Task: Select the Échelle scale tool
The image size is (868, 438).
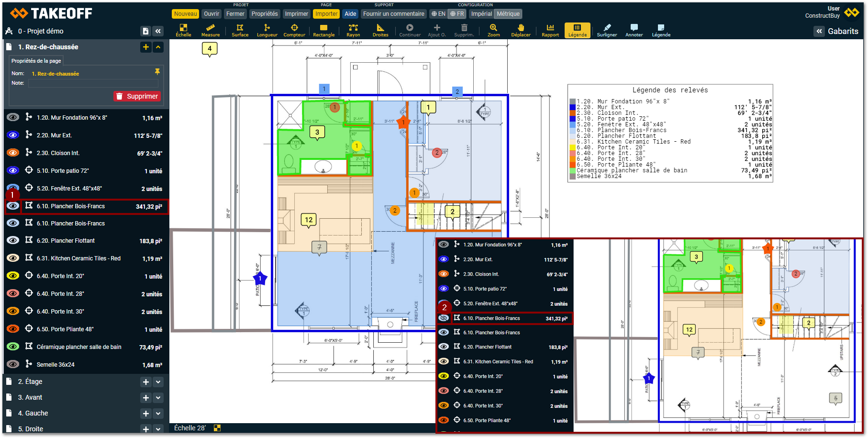Action: click(x=183, y=30)
